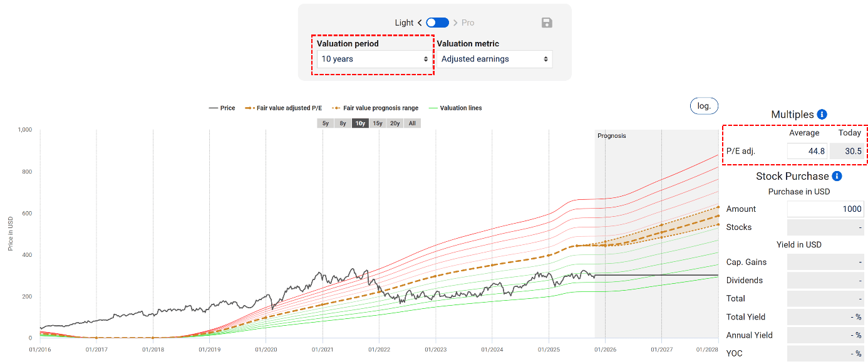Click the Fair value prognosis range legend icon
The height and width of the screenshot is (364, 868).
[337, 108]
